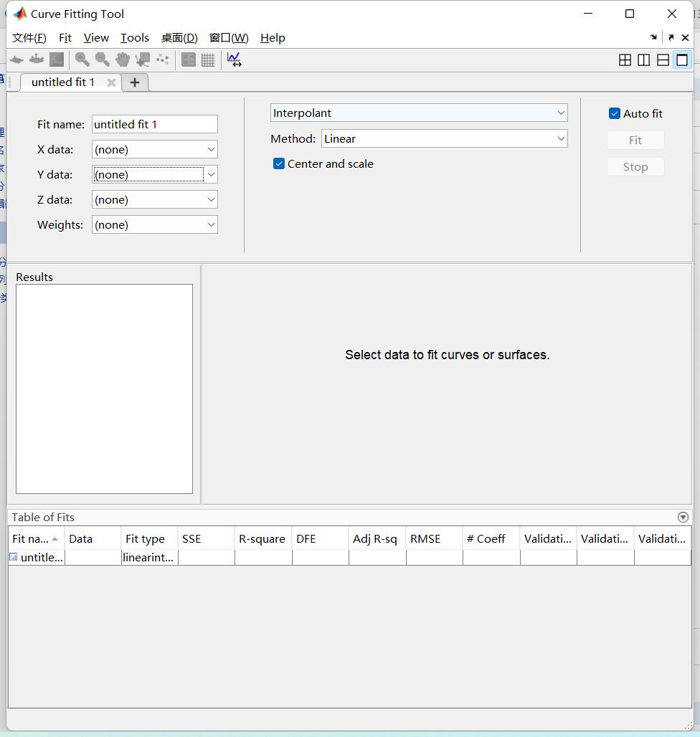The height and width of the screenshot is (737, 700).
Task: Open the Help menu
Action: tap(273, 37)
